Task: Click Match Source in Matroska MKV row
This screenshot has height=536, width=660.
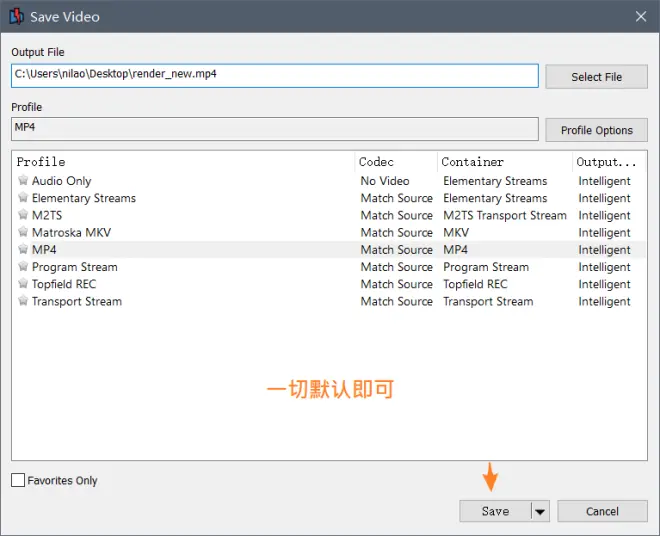Action: pyautogui.click(x=397, y=232)
